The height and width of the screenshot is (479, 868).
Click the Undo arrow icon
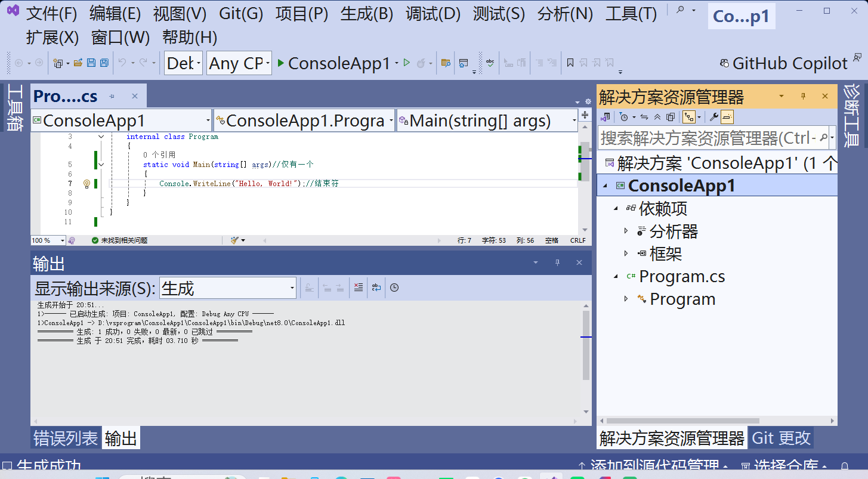[122, 63]
